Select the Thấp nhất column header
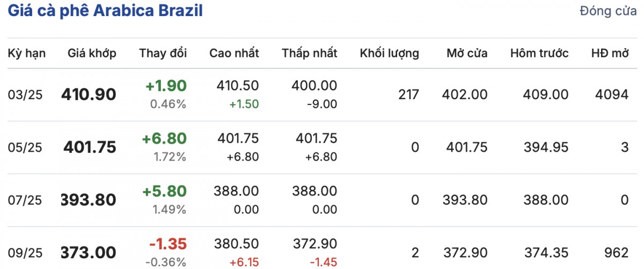Image resolution: width=644 pixels, height=269 pixels. [x=310, y=53]
